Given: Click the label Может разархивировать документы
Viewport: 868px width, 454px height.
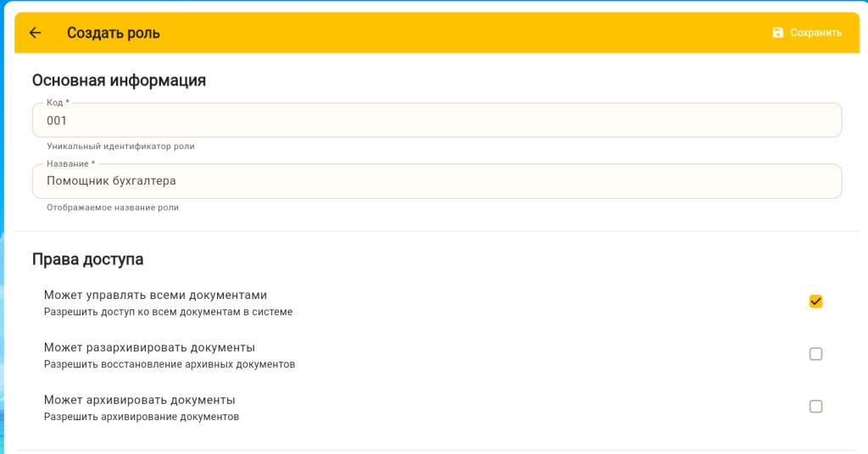Looking at the screenshot, I should tap(149, 347).
